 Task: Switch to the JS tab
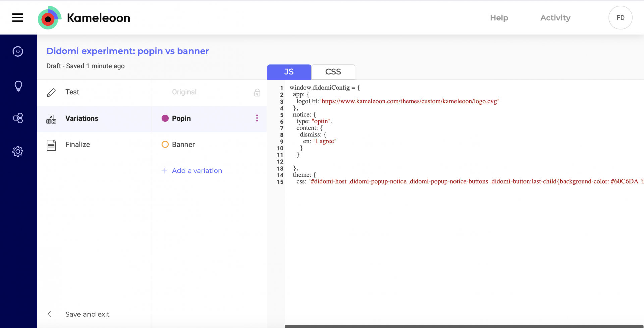289,72
